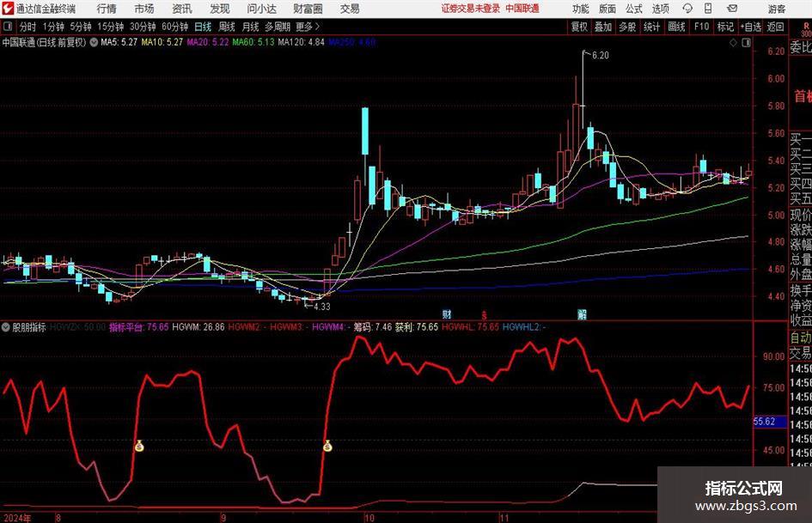Open the 市场 menu
812x523 pixels.
(x=144, y=9)
